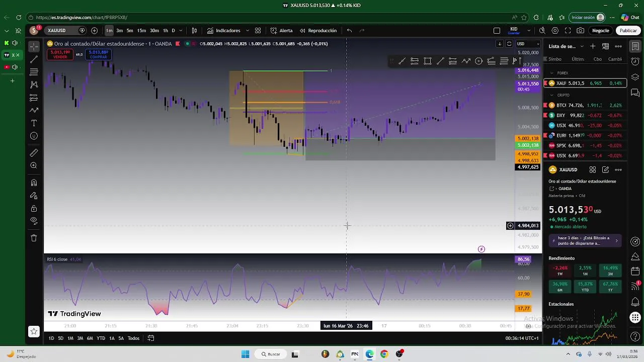Open the chat bubbles panel in sidebar
The height and width of the screenshot is (362, 644).
point(635,93)
